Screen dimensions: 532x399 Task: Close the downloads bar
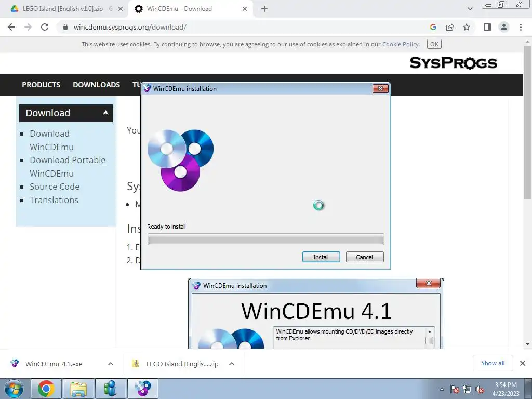coord(523,363)
